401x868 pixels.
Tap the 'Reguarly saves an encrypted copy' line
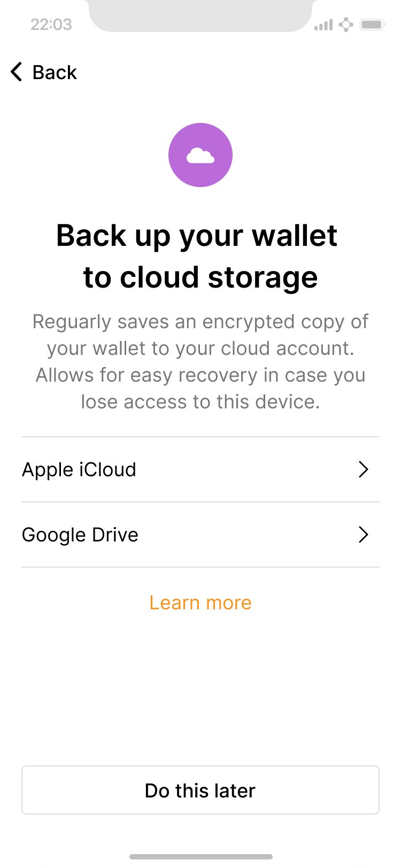(200, 322)
